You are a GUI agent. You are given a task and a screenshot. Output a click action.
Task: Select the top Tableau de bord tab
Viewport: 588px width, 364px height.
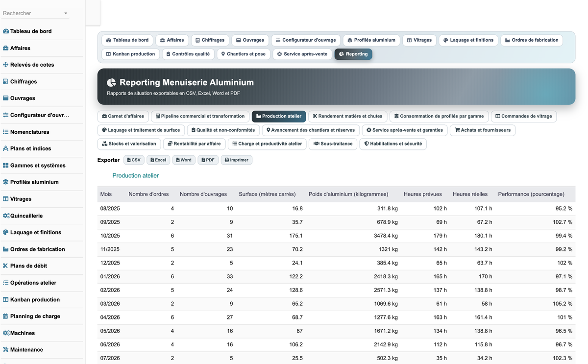(x=127, y=40)
